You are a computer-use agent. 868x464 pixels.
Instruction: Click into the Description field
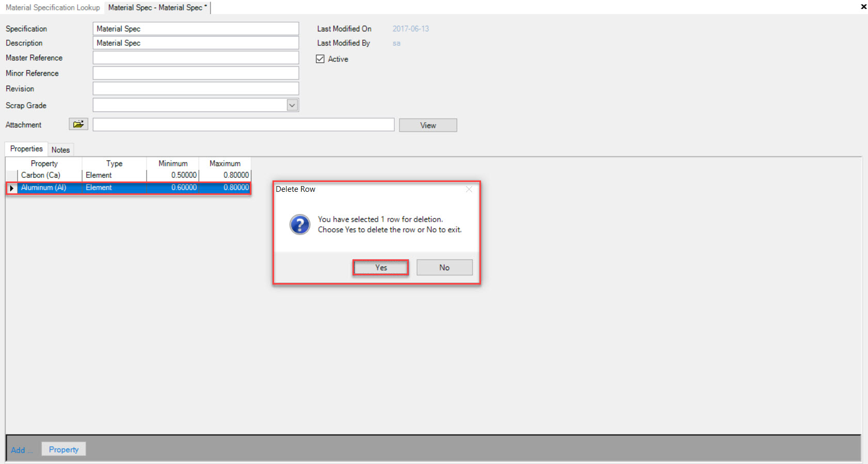click(x=196, y=43)
